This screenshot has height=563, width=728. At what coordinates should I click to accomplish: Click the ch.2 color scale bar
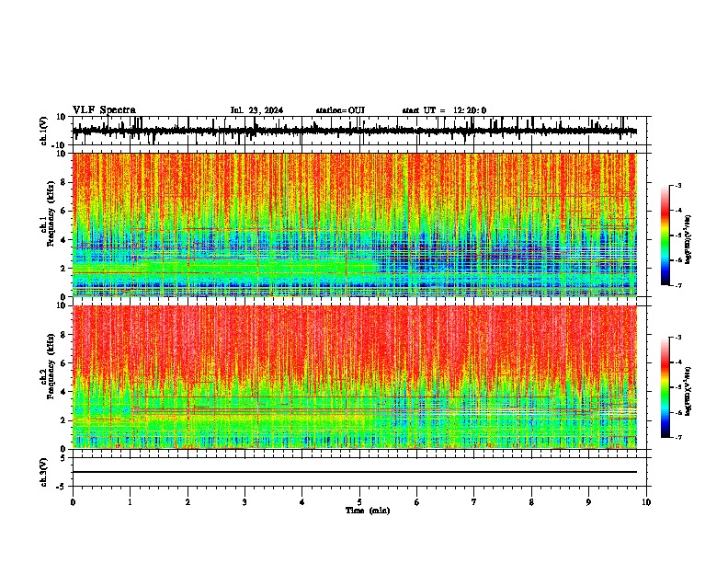[x=665, y=387]
